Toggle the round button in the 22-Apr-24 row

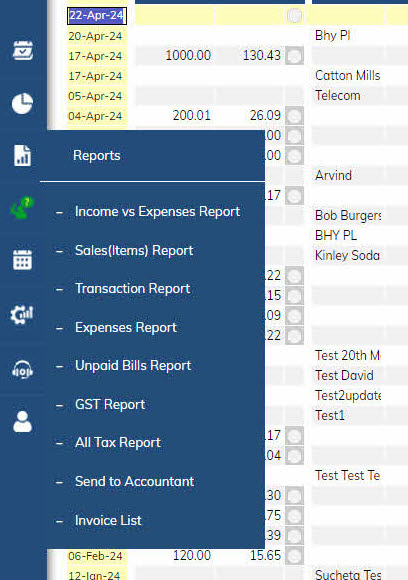click(x=294, y=16)
